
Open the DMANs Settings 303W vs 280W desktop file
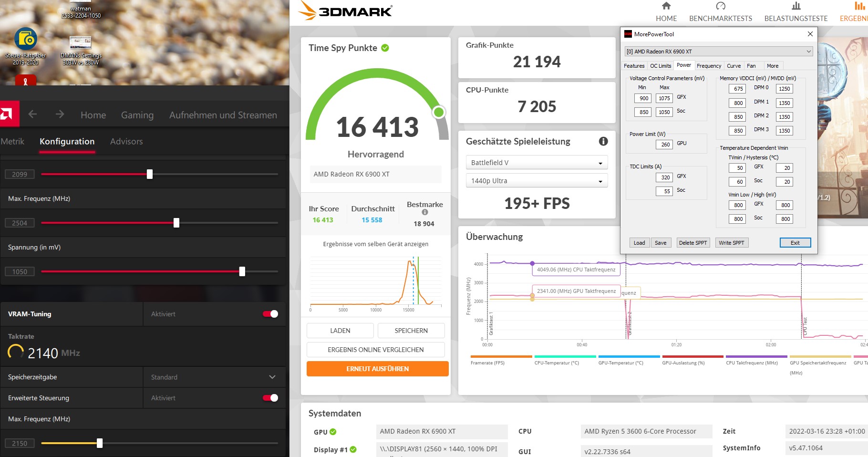coord(81,51)
